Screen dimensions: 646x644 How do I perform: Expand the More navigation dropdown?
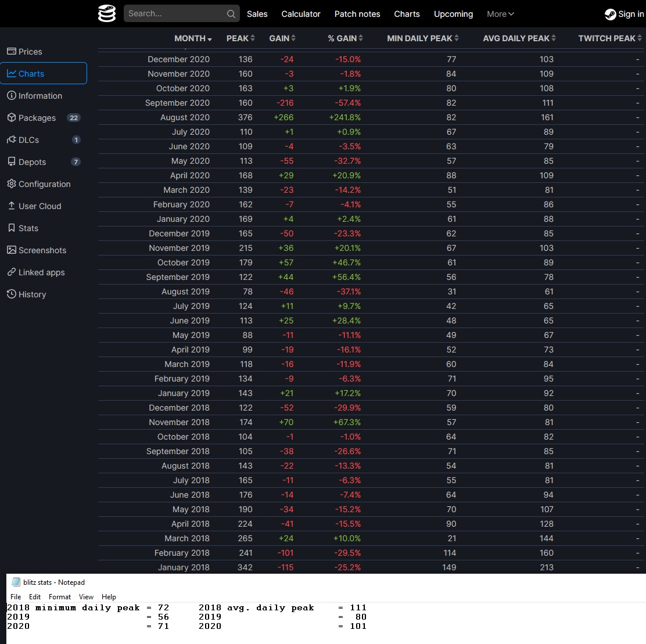[x=500, y=14]
